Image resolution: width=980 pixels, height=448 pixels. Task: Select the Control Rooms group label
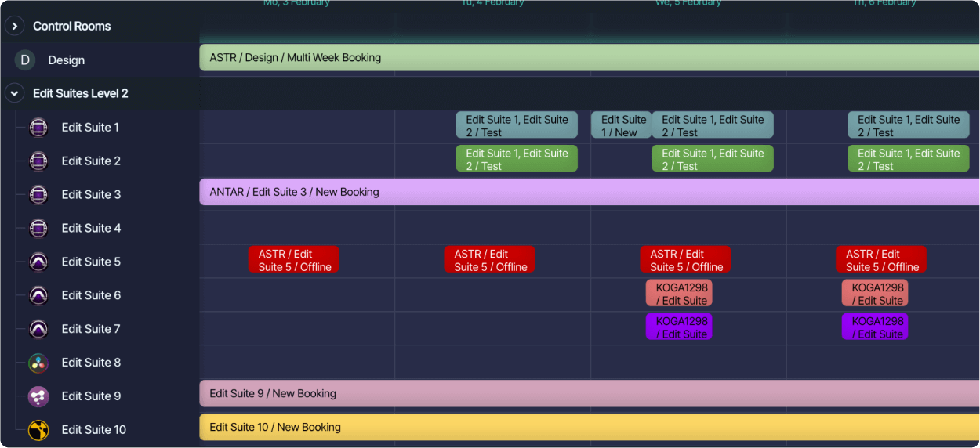click(72, 27)
